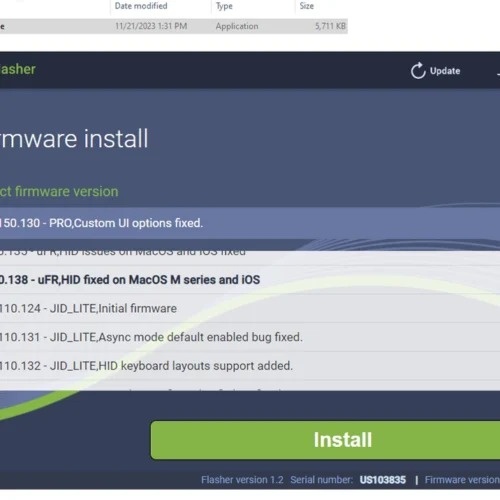
Task: Open the selected firmware 50.130 PRO dropdown
Action: pos(250,223)
